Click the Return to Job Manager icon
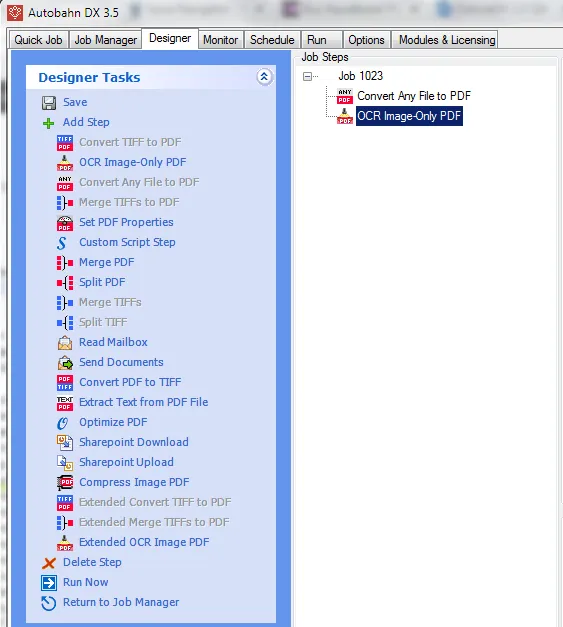The height and width of the screenshot is (627, 563). point(49,603)
